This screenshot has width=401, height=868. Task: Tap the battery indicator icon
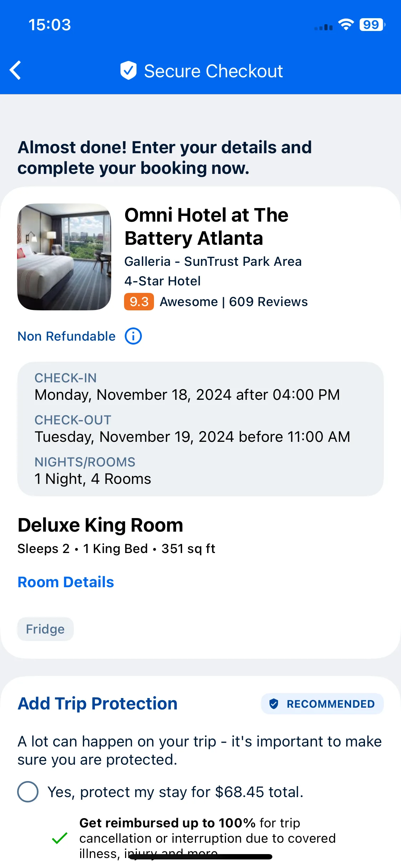372,25
